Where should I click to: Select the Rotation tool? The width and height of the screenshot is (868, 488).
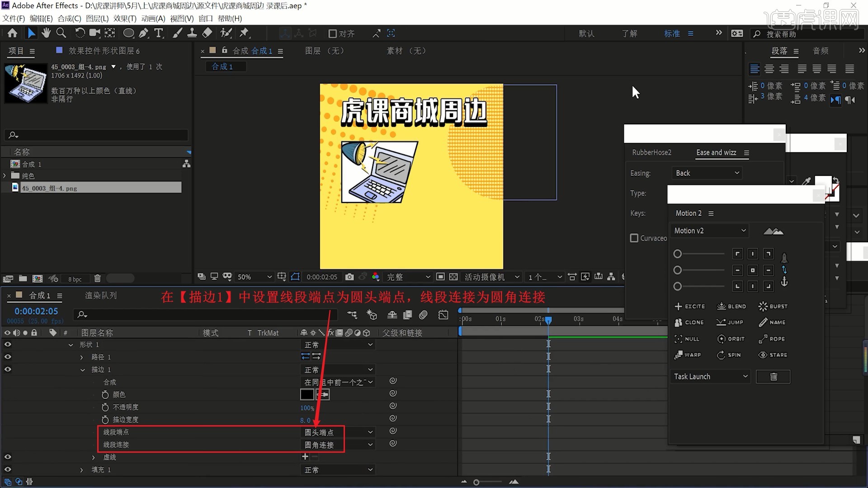(x=80, y=33)
